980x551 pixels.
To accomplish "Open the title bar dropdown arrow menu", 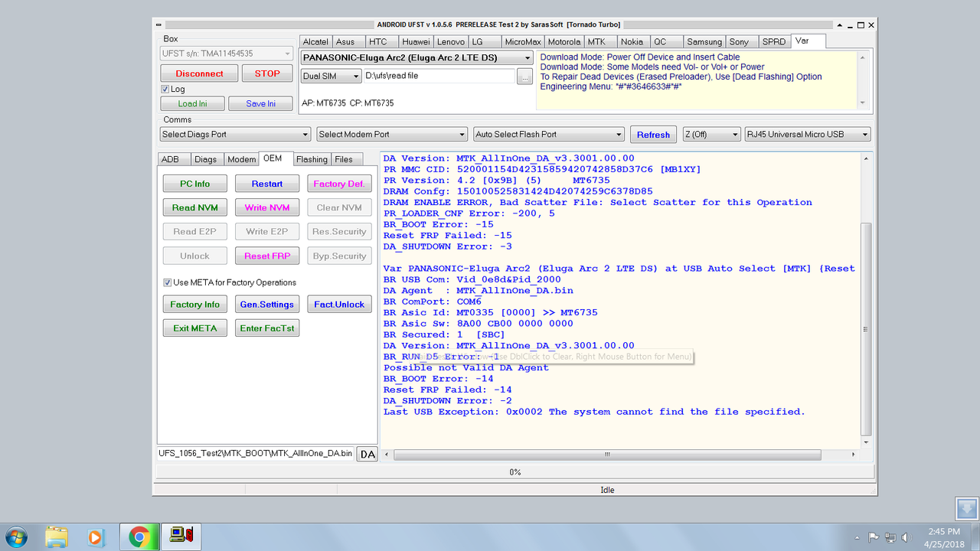I will [840, 25].
